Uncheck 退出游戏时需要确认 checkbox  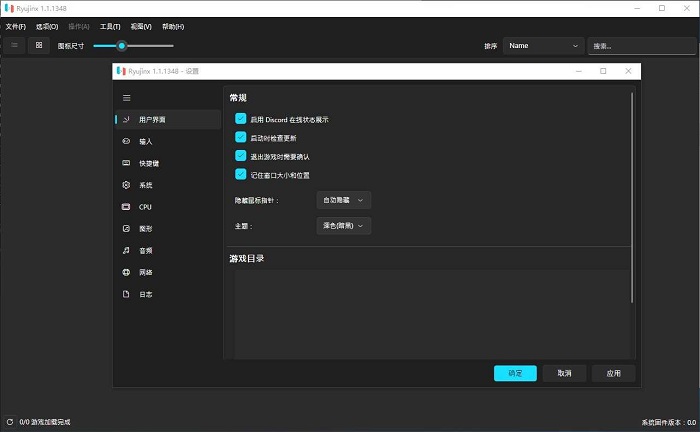(x=241, y=155)
